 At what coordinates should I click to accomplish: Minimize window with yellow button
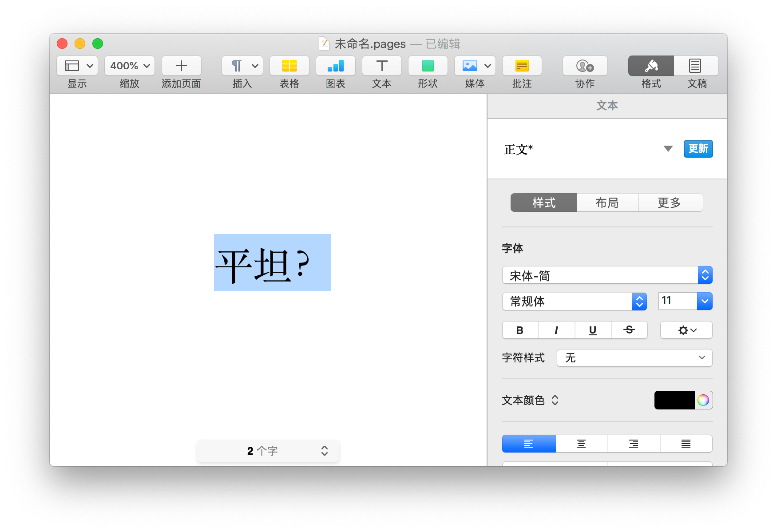coord(80,44)
